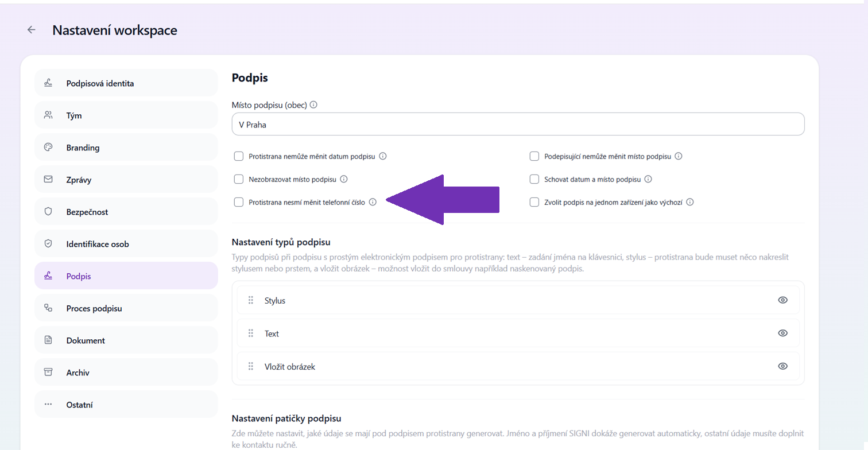Click the Místo podpisu field containing V Praha

(518, 124)
